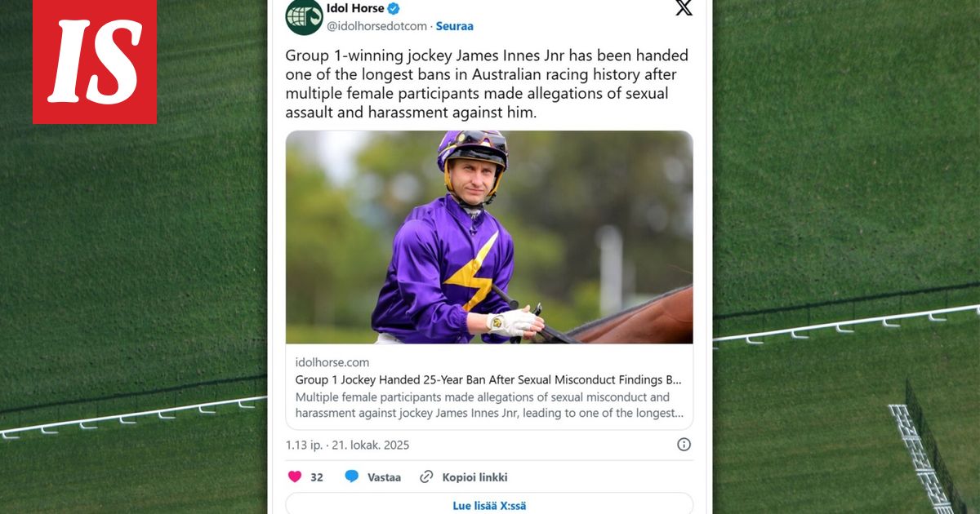Click the idolhorse.com domain text

coord(332,362)
